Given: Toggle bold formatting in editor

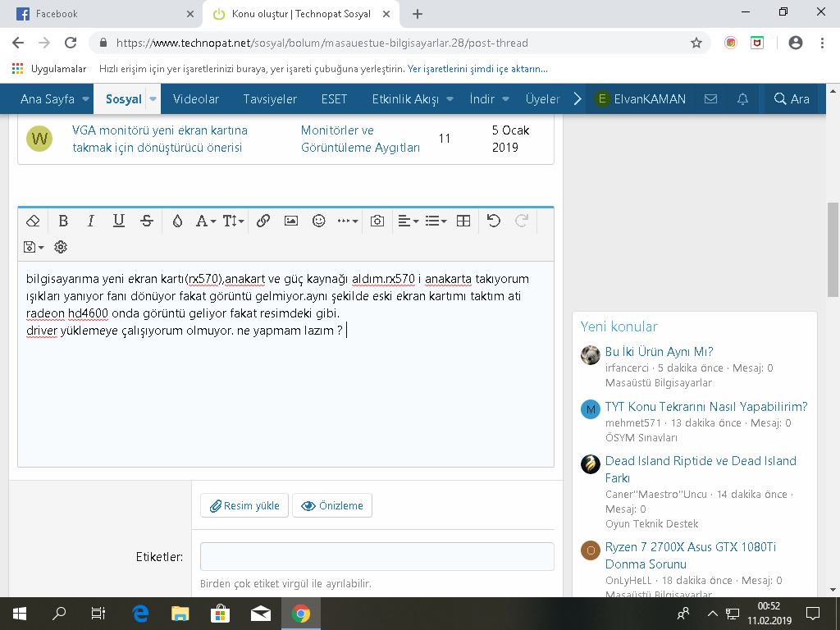Looking at the screenshot, I should (63, 221).
